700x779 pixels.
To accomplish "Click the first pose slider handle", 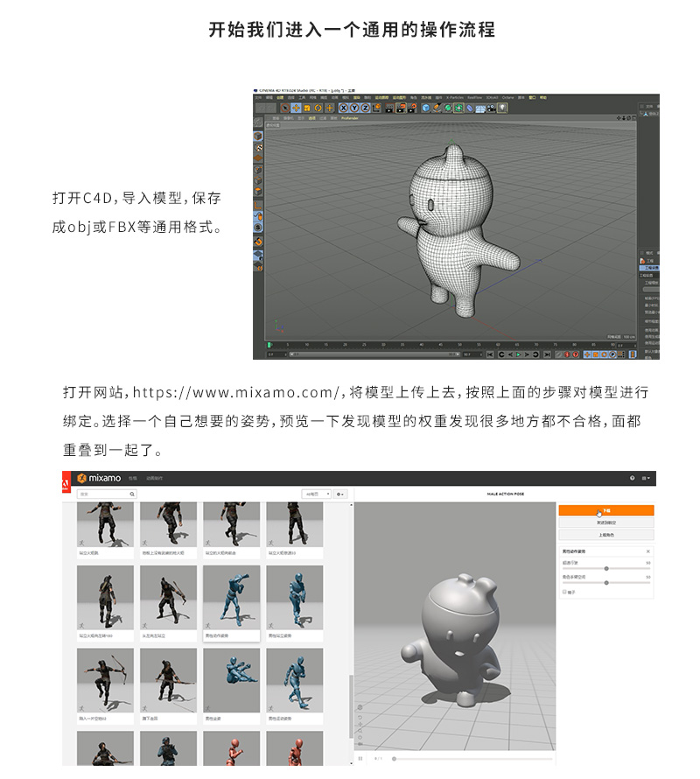I will (x=606, y=568).
